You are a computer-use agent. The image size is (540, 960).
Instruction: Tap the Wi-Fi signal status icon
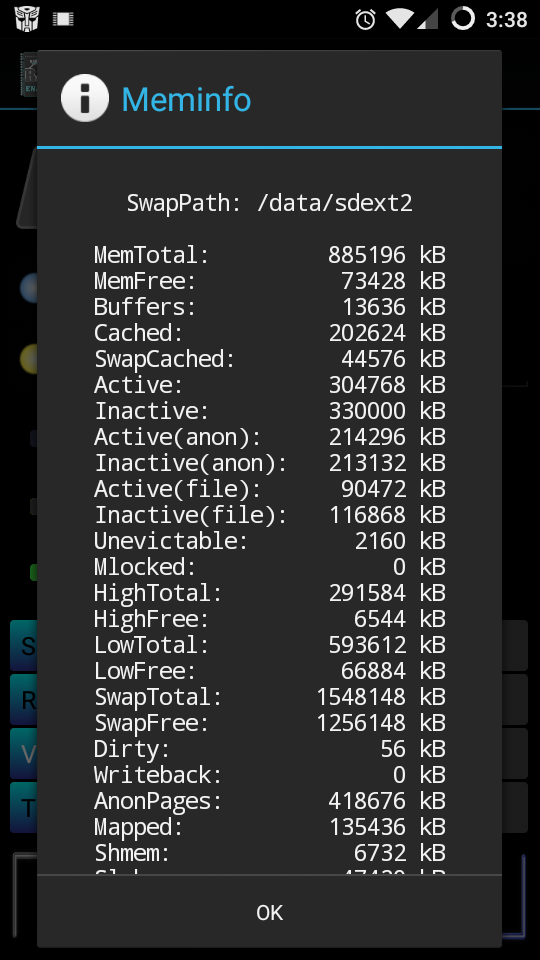[x=400, y=19]
